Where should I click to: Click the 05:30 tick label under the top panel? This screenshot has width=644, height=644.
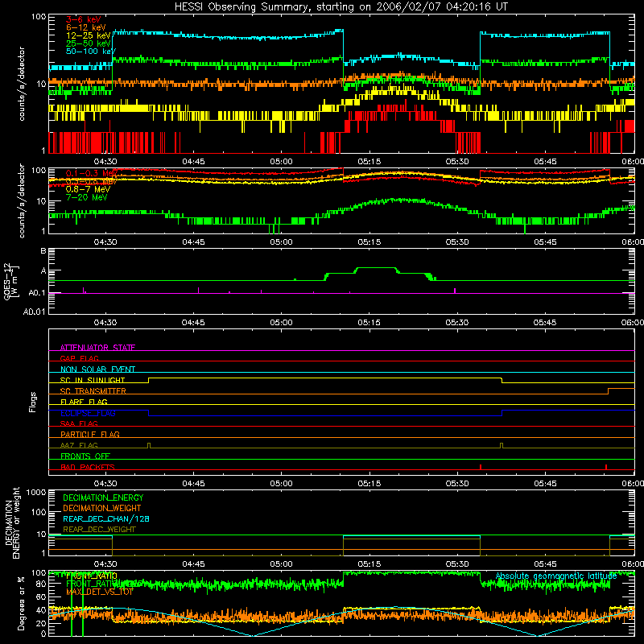point(456,162)
